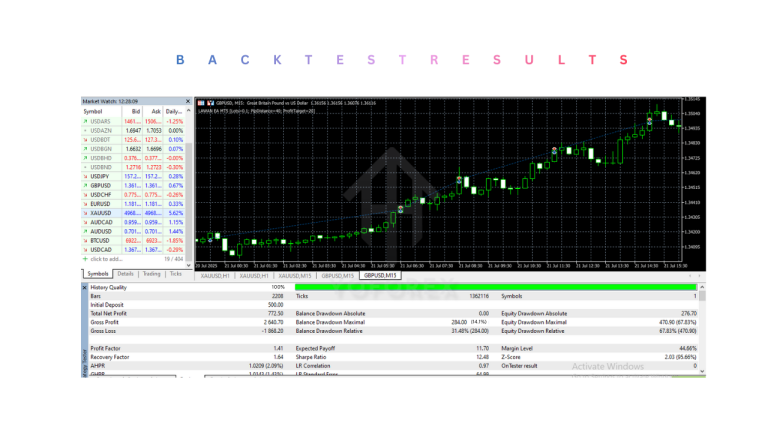Close the strategy tester results panel
768x432 pixels.
pyautogui.click(x=83, y=287)
